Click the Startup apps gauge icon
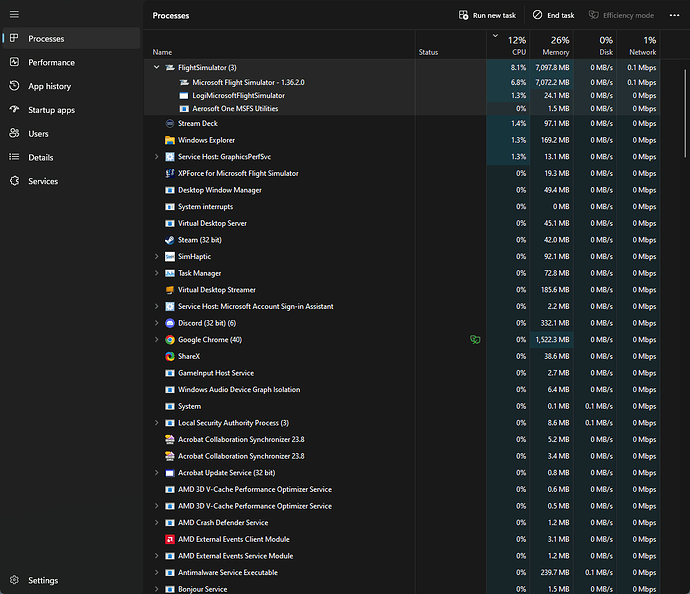 [14, 110]
